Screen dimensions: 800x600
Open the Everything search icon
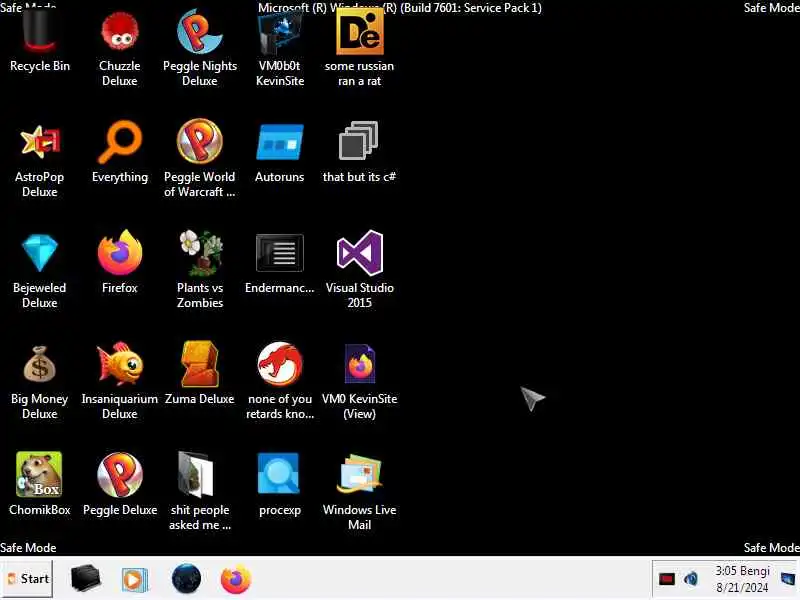coord(119,142)
